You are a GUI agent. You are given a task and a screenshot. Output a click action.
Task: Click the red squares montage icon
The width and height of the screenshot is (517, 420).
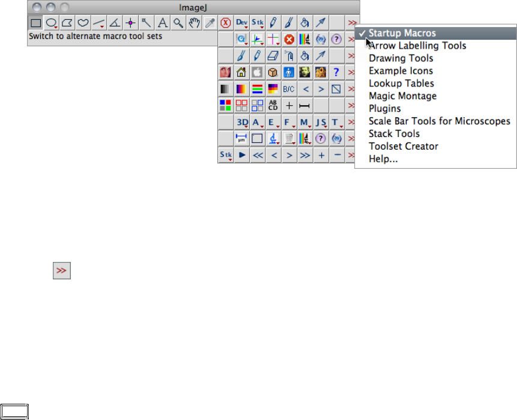[241, 106]
